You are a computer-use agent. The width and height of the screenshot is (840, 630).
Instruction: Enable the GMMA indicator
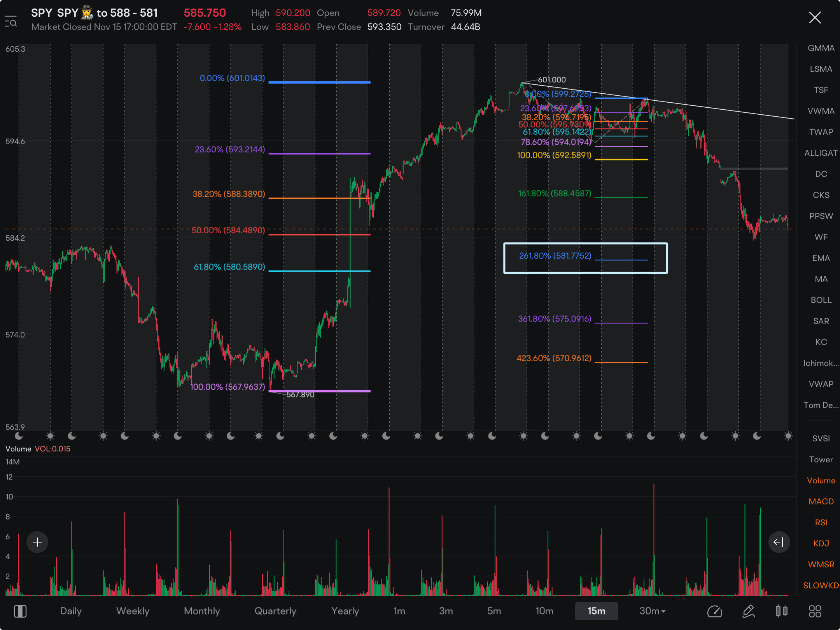821,48
